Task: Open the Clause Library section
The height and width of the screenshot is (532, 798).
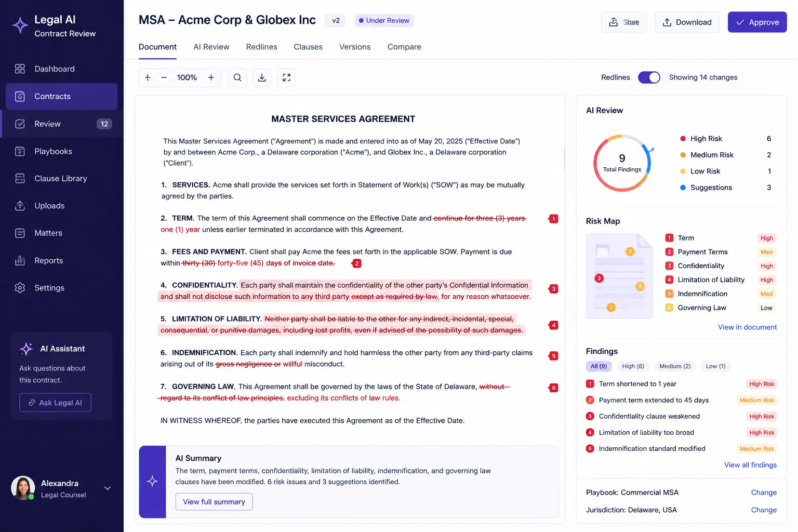Action: point(61,179)
